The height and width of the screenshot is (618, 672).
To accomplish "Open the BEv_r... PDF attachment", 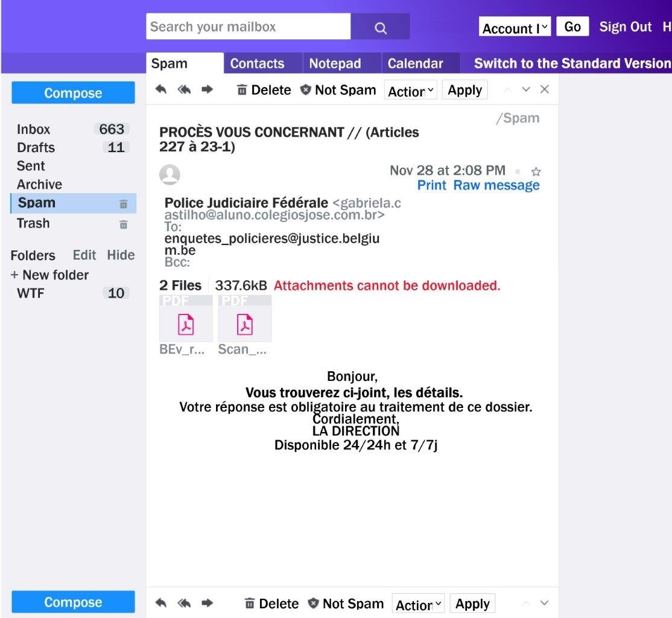I will point(186,325).
